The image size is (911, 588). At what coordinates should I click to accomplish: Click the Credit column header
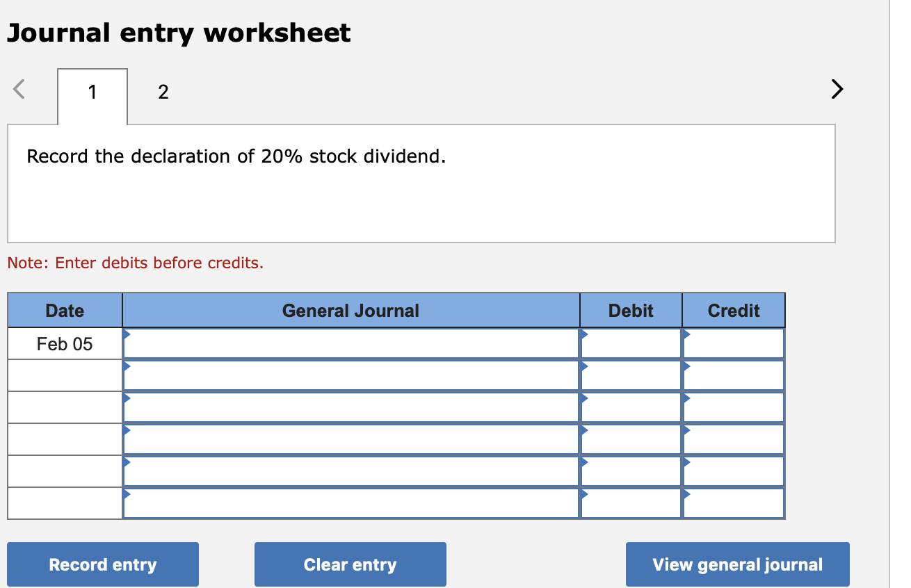[734, 311]
